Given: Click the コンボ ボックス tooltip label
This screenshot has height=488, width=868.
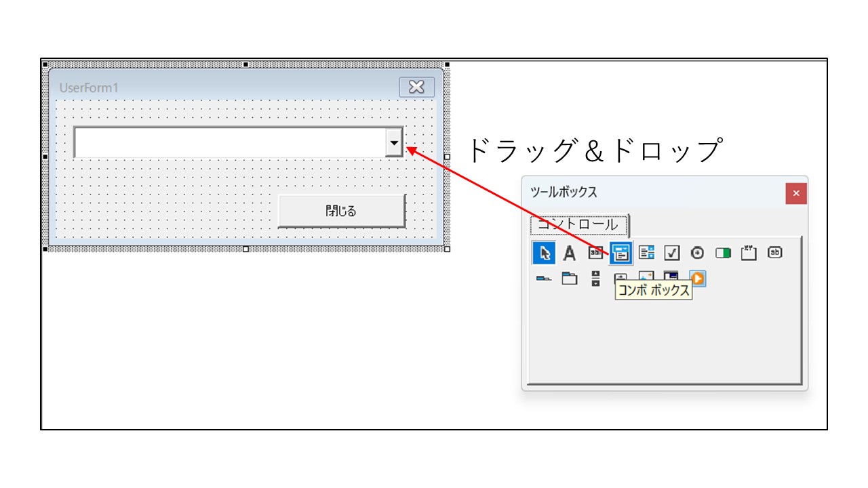Looking at the screenshot, I should point(654,291).
